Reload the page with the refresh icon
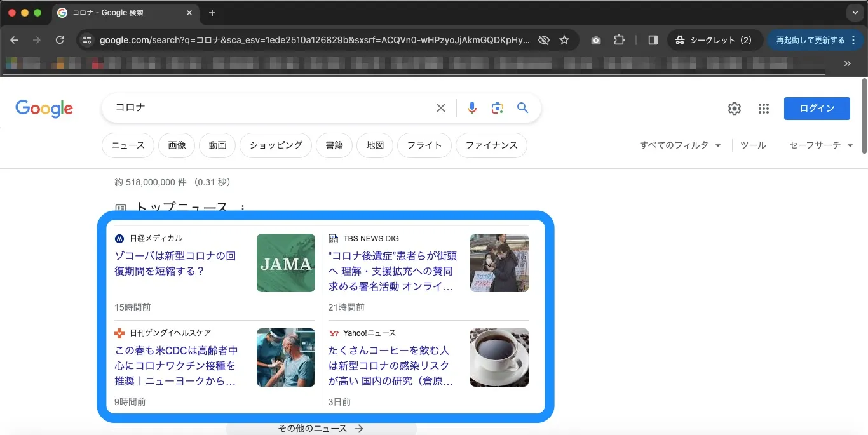Screen dimensions: 868x435 pos(60,40)
